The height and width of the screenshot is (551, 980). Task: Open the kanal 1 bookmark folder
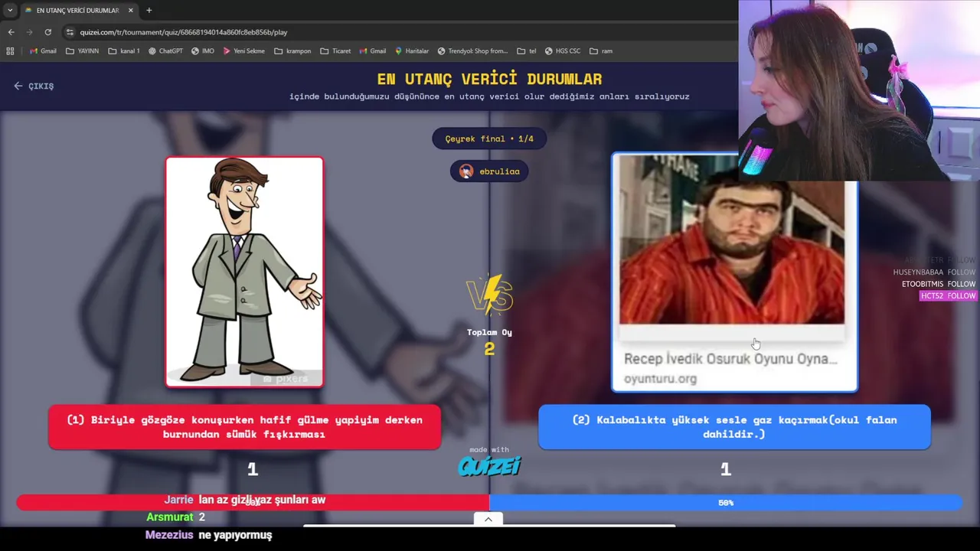(x=124, y=51)
